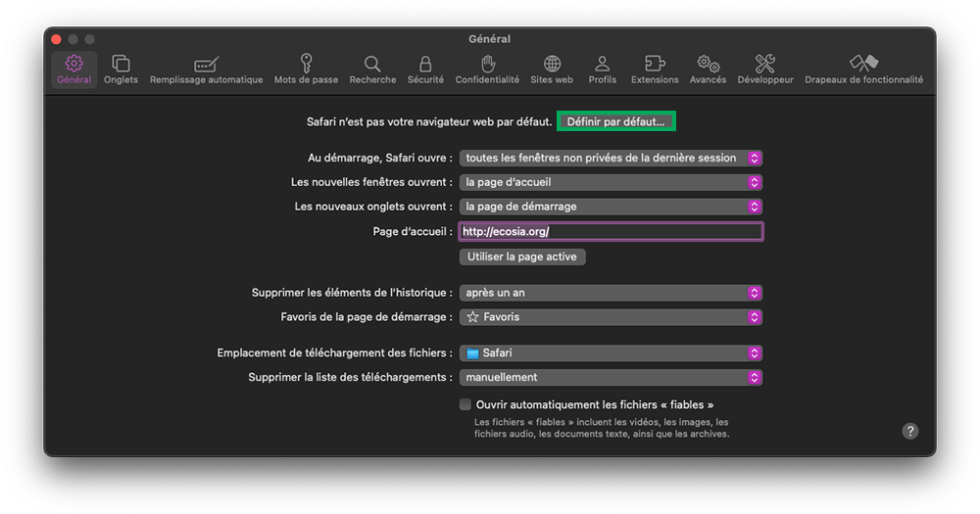Expand Les nouvelles fenêtres ouvrent dropdown

[611, 182]
